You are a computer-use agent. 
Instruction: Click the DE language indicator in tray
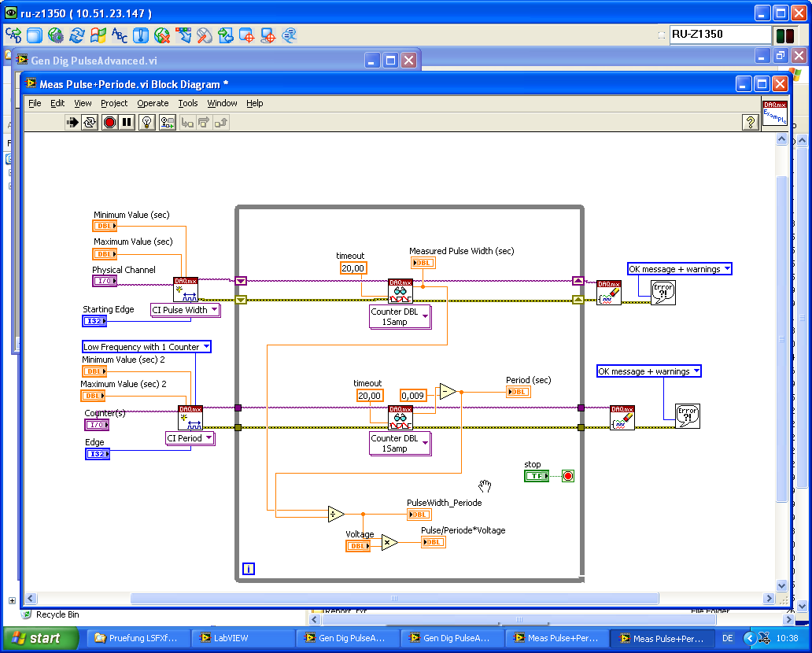click(x=728, y=638)
